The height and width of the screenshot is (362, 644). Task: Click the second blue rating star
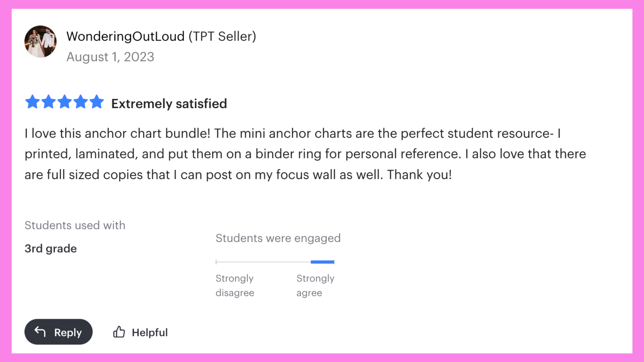pos(49,102)
